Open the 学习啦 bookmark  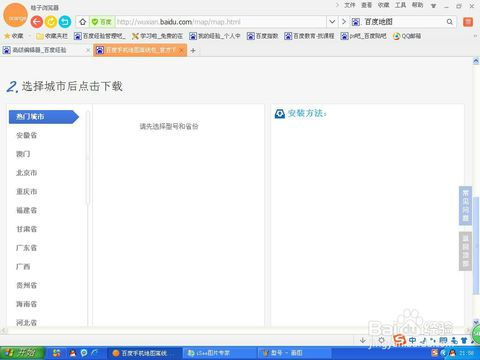(157, 36)
